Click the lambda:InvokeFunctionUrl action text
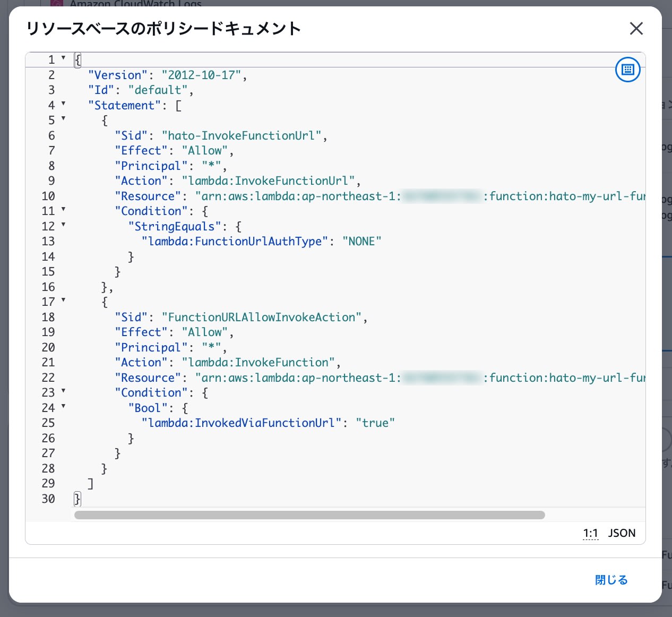The height and width of the screenshot is (617, 672). [269, 181]
